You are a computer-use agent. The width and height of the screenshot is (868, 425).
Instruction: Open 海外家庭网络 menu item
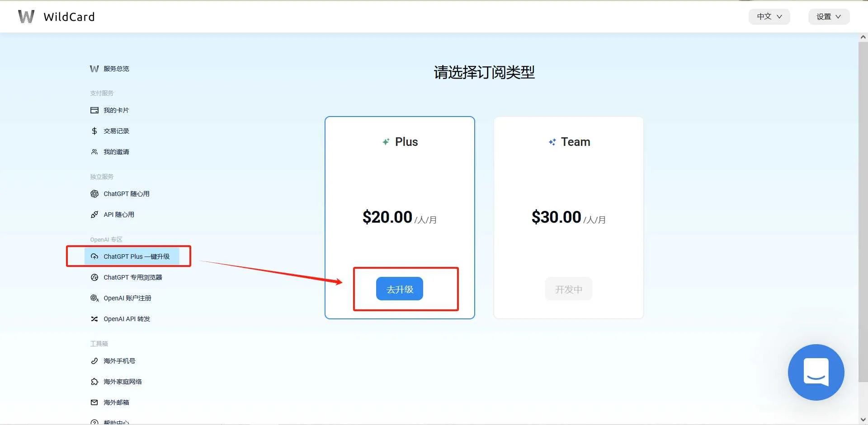tap(123, 382)
